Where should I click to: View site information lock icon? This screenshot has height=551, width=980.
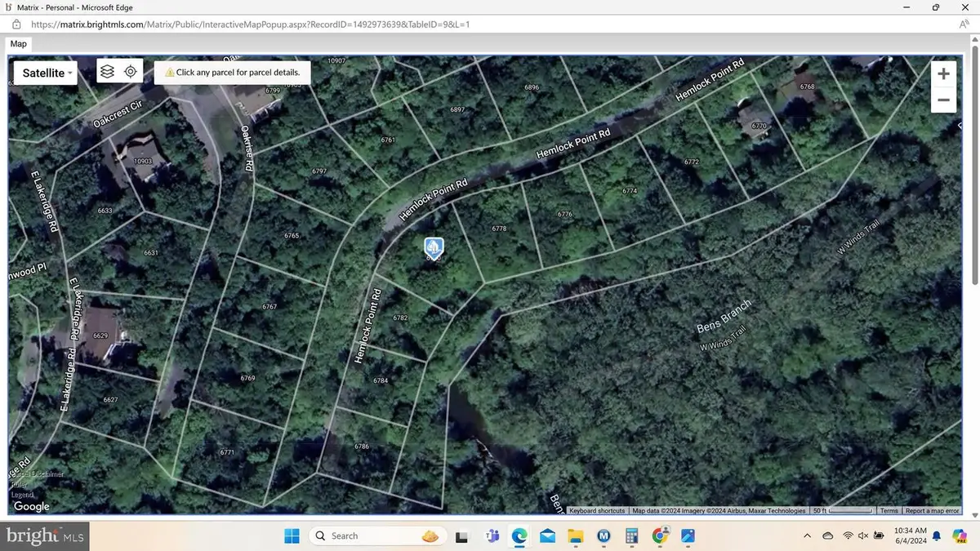click(16, 24)
